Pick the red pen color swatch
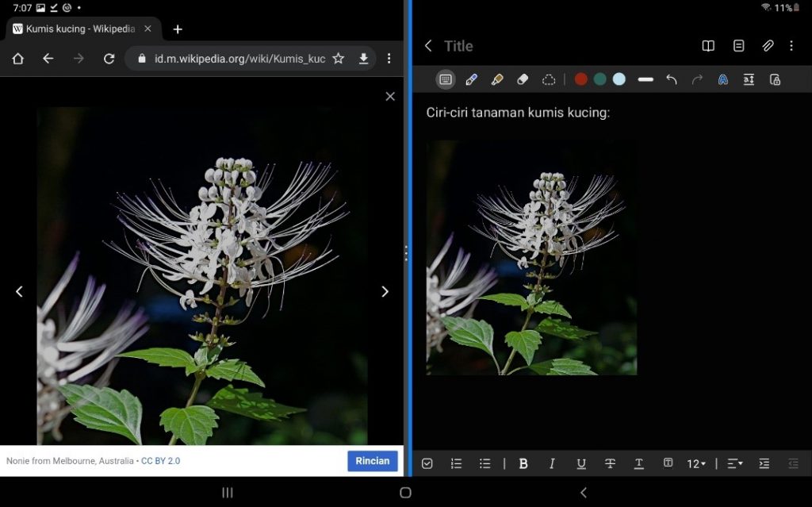Viewport: 812px width, 507px height. tap(581, 79)
